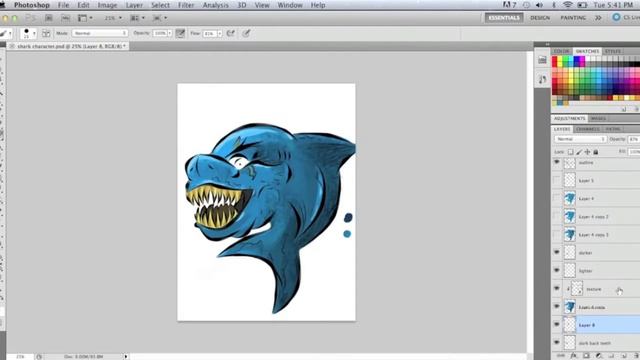Open the Screen Mode icon menu
The width and height of the screenshot is (640, 360).
(x=160, y=18)
